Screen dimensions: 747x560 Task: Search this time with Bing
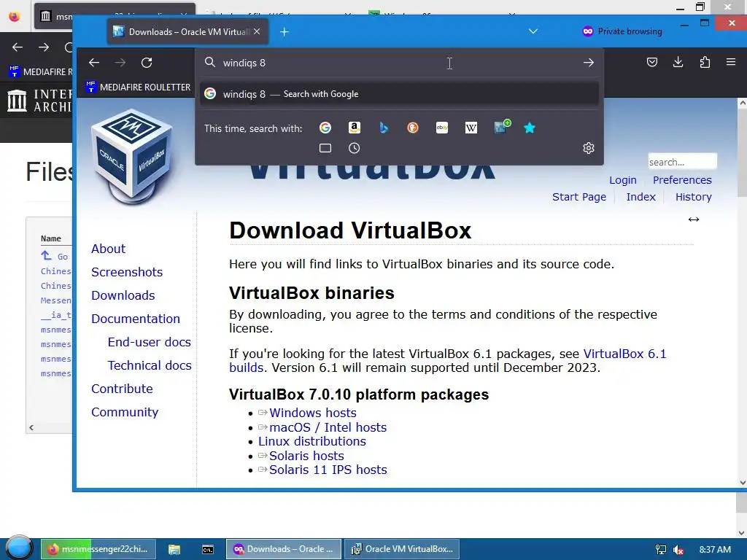click(384, 128)
